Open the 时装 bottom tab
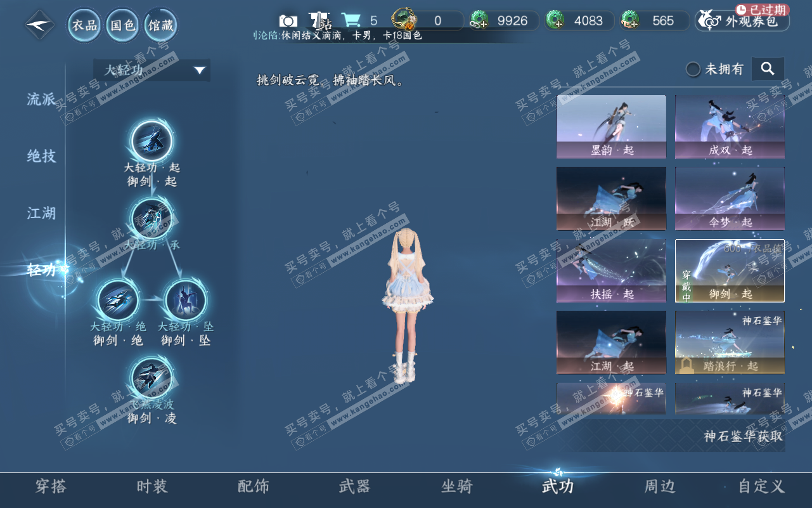The image size is (812, 508). pyautogui.click(x=152, y=487)
